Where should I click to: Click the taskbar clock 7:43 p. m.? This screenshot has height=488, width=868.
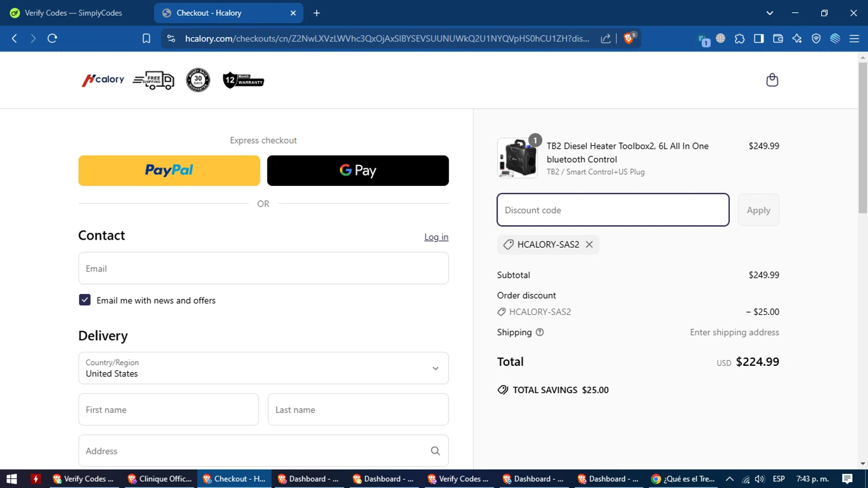coord(812,479)
